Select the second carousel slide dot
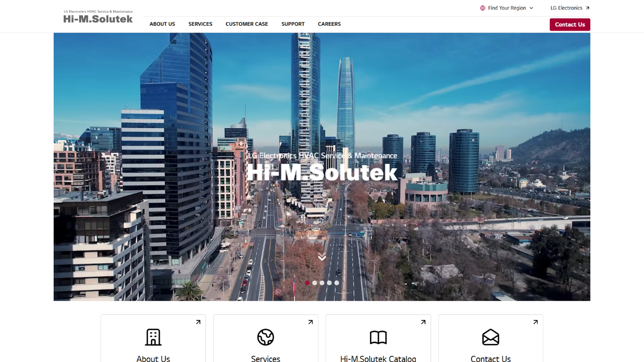644x362 pixels. tap(315, 283)
